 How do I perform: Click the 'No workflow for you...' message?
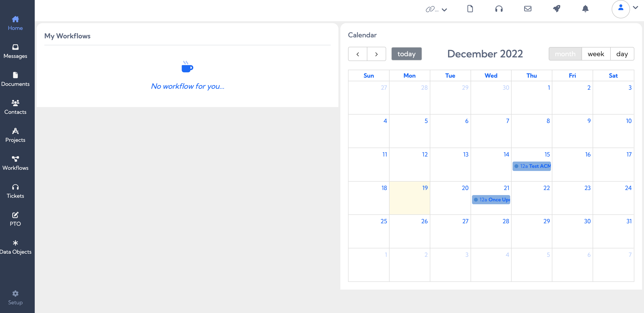(x=187, y=86)
